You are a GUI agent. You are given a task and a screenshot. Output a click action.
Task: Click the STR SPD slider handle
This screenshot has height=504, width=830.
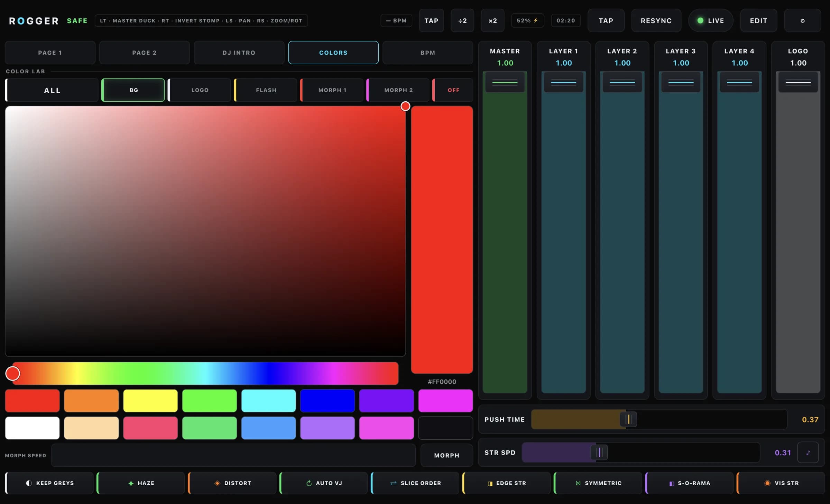point(599,452)
